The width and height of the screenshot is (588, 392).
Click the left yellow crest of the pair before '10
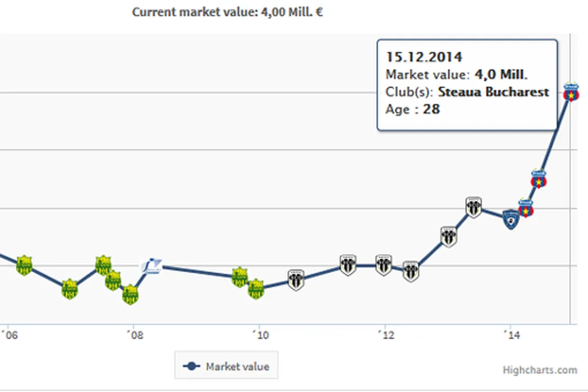[x=240, y=277]
